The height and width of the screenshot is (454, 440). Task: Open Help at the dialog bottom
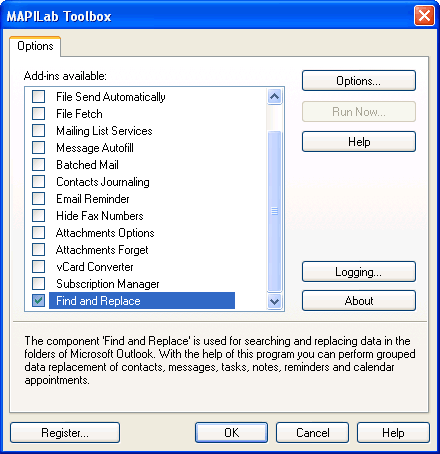pos(393,433)
